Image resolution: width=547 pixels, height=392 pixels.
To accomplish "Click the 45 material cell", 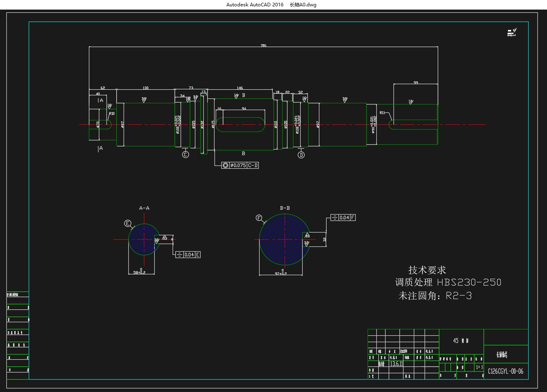I will coord(460,341).
